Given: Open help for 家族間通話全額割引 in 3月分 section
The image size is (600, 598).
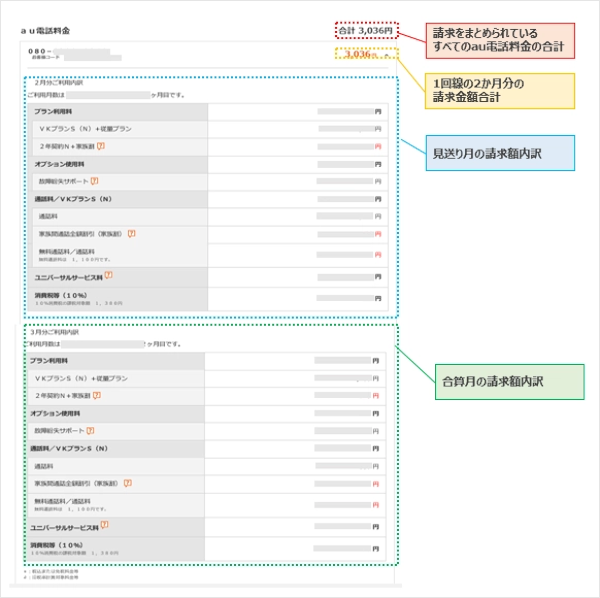Looking at the screenshot, I should pyautogui.click(x=127, y=482).
